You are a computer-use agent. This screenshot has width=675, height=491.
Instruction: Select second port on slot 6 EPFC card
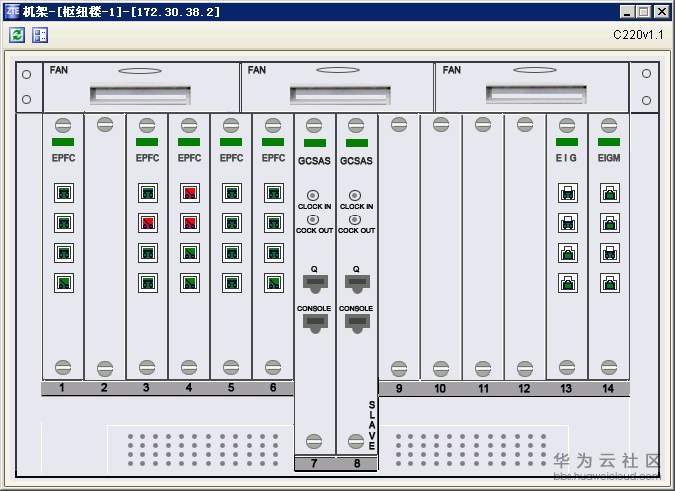tap(274, 223)
